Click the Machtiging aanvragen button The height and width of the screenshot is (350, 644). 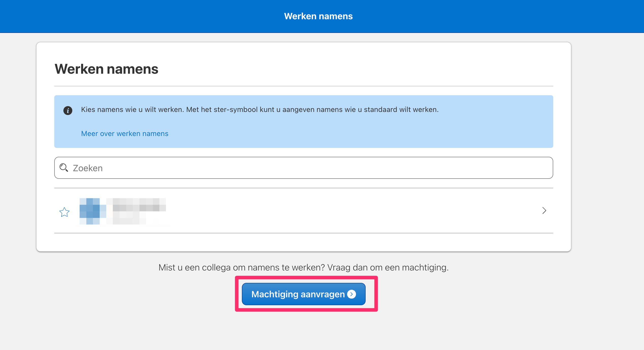tap(303, 294)
